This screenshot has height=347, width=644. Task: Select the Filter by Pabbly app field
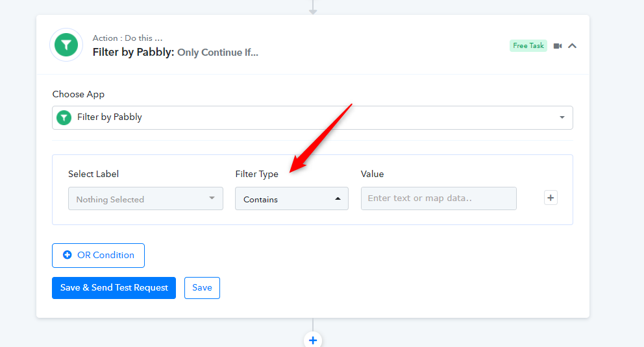coord(312,117)
